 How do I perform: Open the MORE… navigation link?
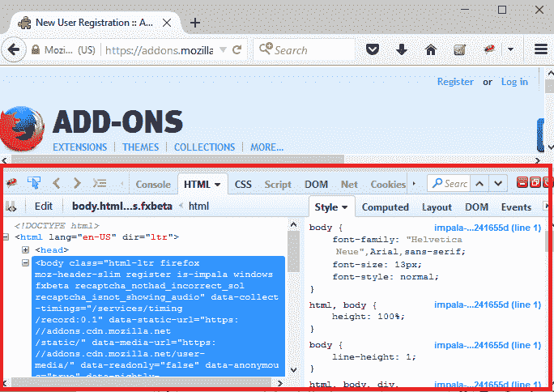coord(266,147)
